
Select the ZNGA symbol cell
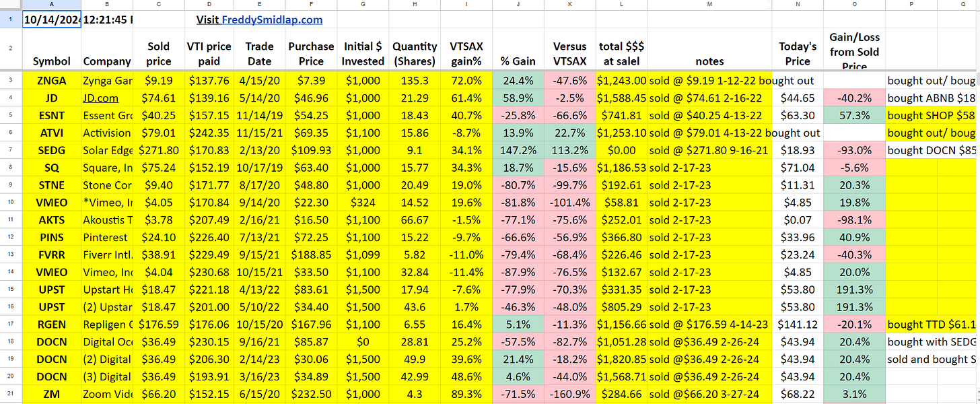click(x=52, y=80)
